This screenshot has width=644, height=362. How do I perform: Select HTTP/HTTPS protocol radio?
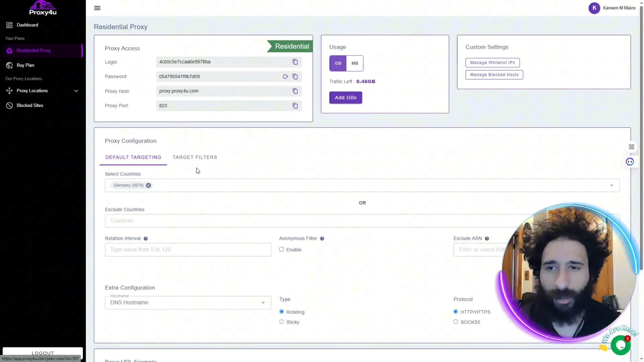(x=455, y=312)
